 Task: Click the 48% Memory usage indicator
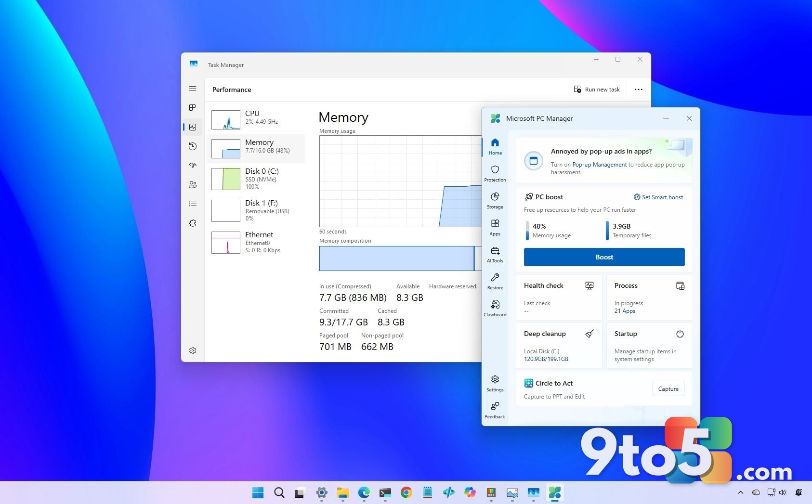(549, 231)
